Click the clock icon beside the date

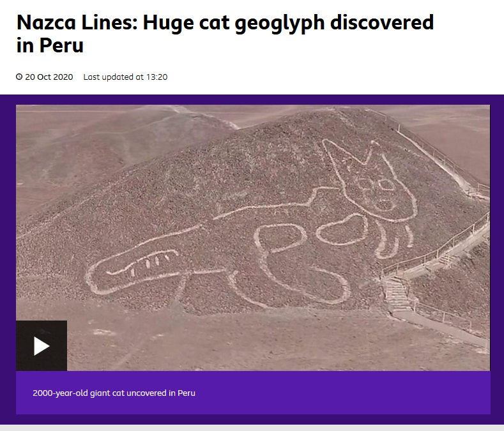(19, 77)
